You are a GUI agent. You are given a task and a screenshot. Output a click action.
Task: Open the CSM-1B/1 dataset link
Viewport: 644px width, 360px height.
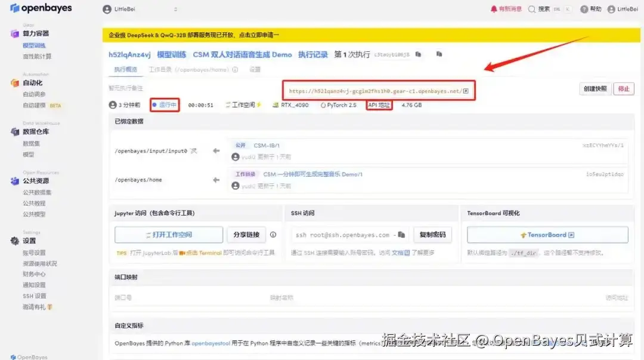coord(267,145)
